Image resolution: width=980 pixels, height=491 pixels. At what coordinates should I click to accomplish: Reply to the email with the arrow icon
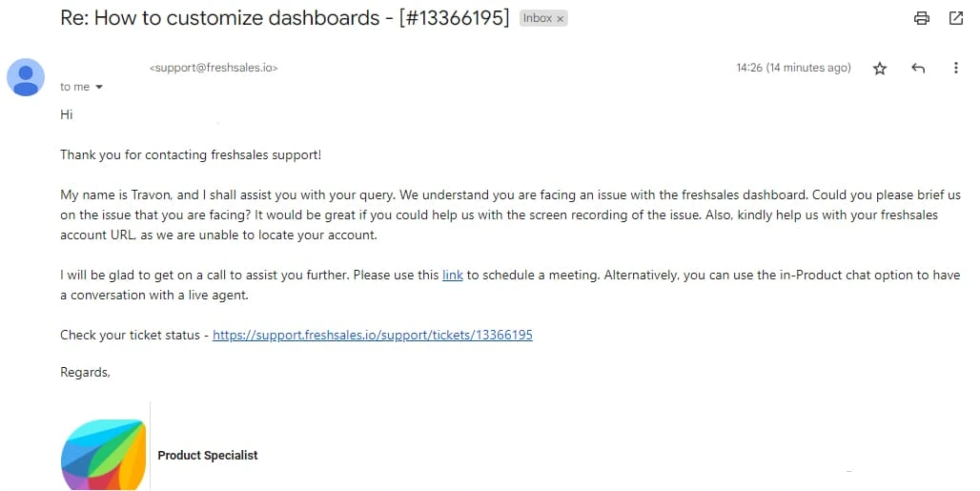(917, 68)
